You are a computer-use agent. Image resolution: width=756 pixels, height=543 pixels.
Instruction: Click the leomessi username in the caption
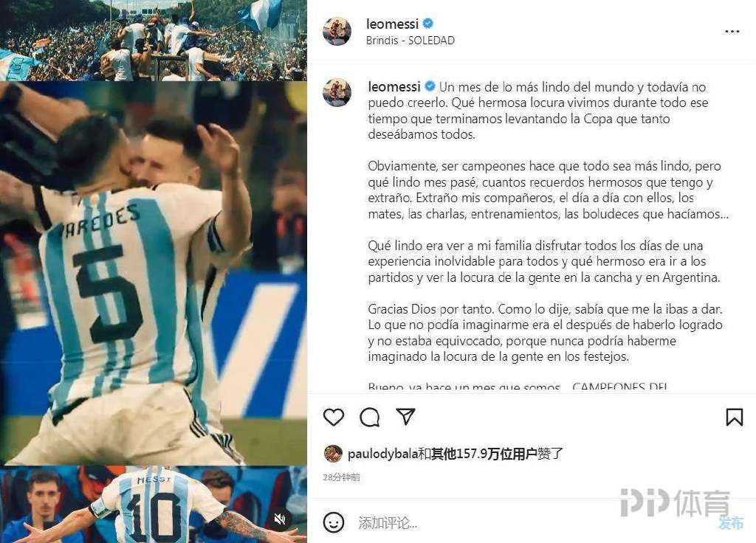pos(394,87)
